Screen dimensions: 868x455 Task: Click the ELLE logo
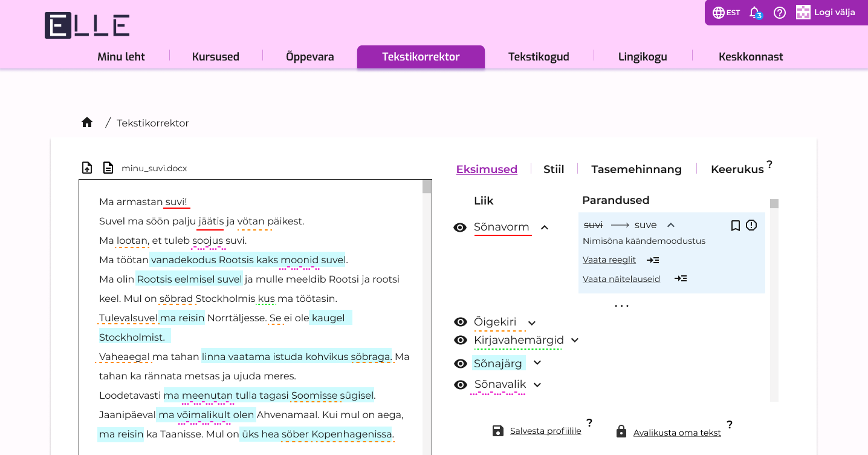87,25
